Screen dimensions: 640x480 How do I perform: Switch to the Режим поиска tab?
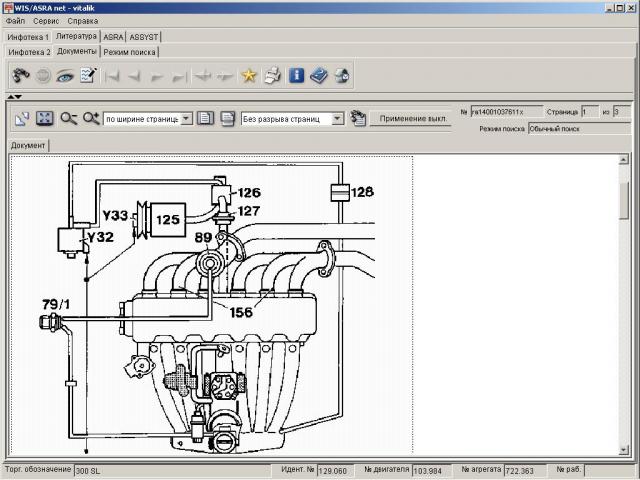click(x=130, y=51)
